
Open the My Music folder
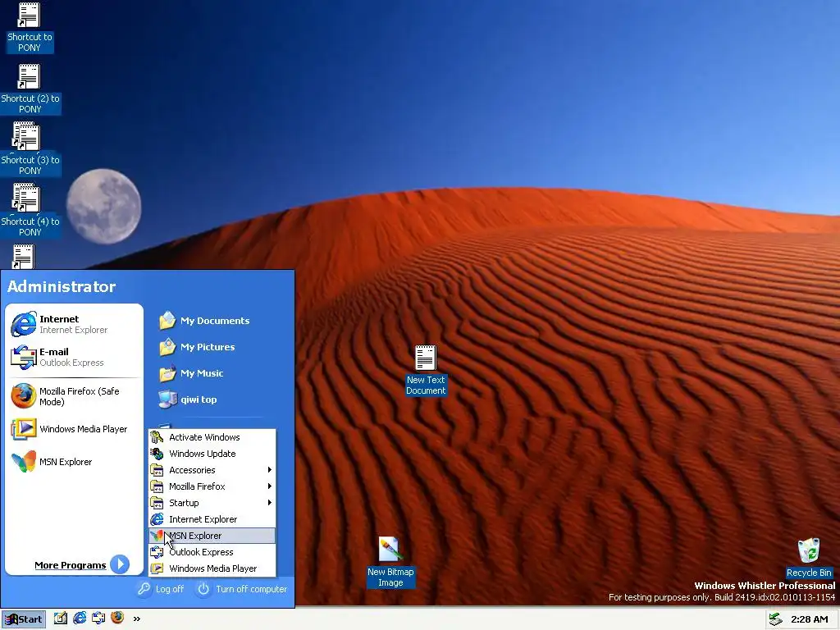(x=191, y=373)
